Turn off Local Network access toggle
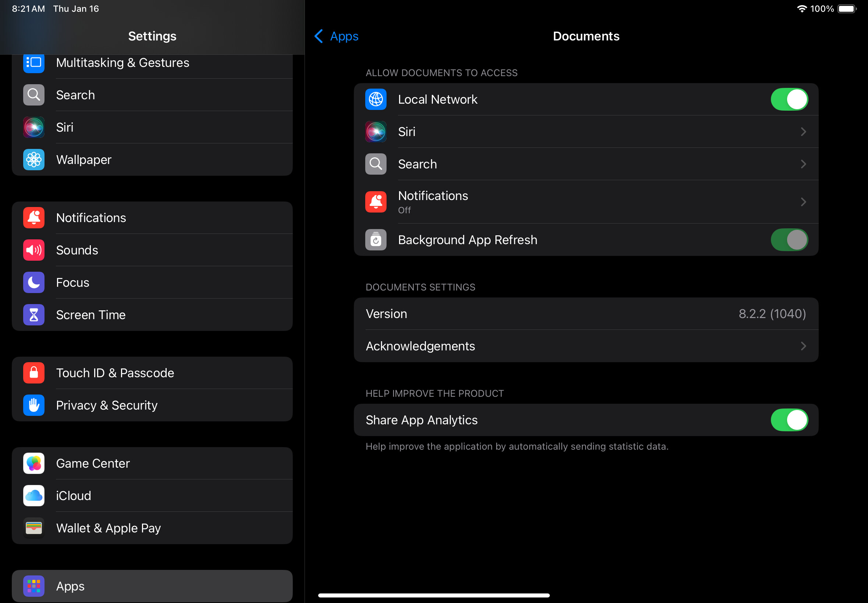The height and width of the screenshot is (603, 868). coord(789,99)
